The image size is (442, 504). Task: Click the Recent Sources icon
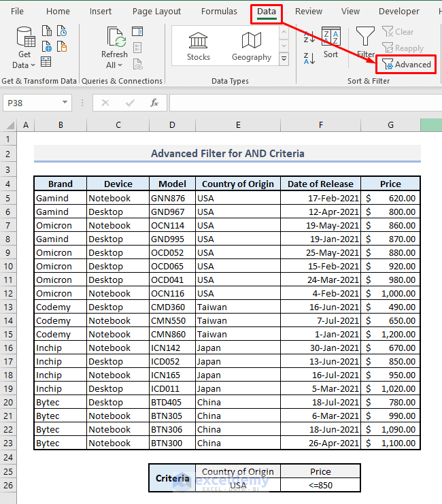point(62,31)
